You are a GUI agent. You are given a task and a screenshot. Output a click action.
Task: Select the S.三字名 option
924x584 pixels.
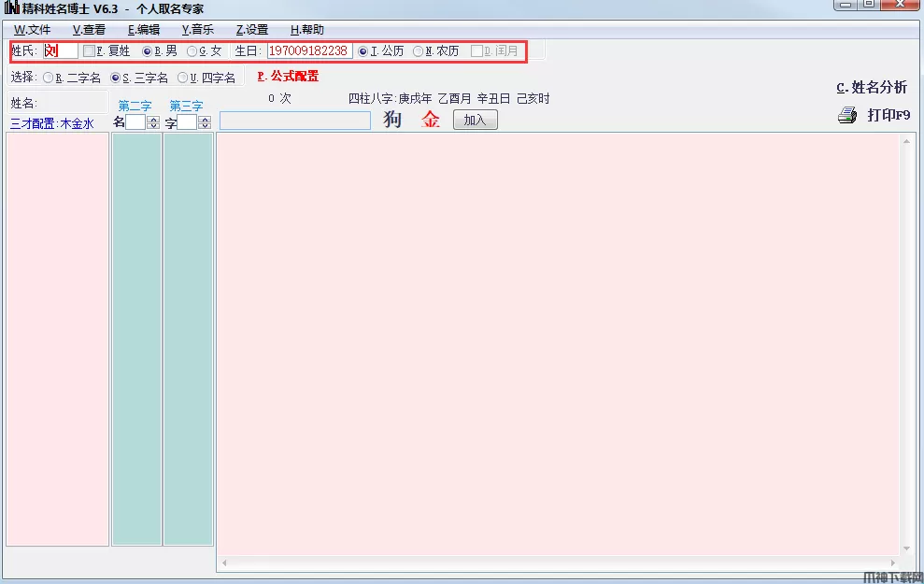(116, 78)
